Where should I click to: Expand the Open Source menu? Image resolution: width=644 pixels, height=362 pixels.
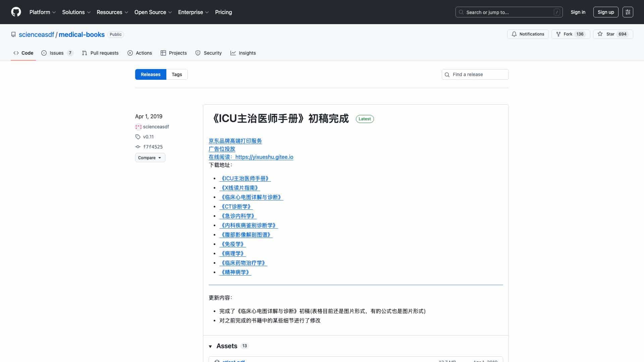click(x=153, y=12)
